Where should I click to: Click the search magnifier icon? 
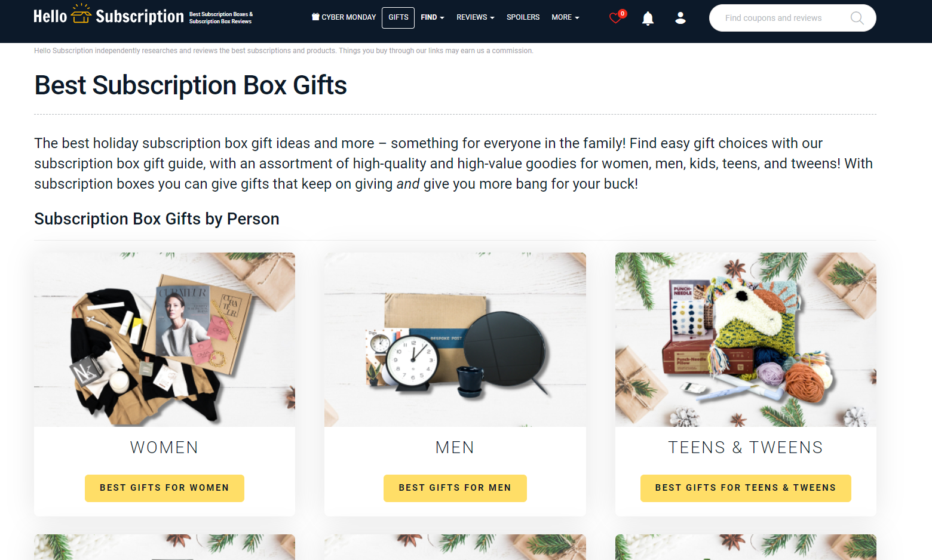[857, 18]
